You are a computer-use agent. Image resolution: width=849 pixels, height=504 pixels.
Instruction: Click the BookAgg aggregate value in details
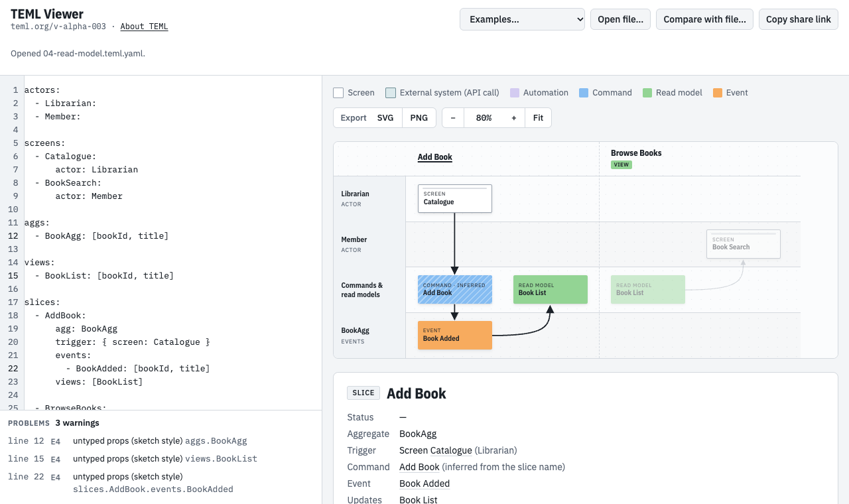pos(418,434)
